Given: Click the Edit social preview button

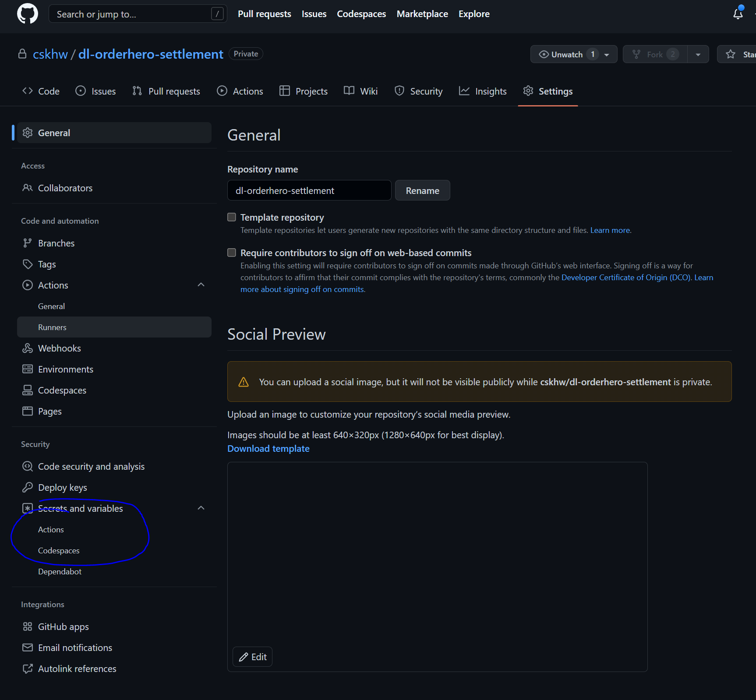Looking at the screenshot, I should 253,657.
